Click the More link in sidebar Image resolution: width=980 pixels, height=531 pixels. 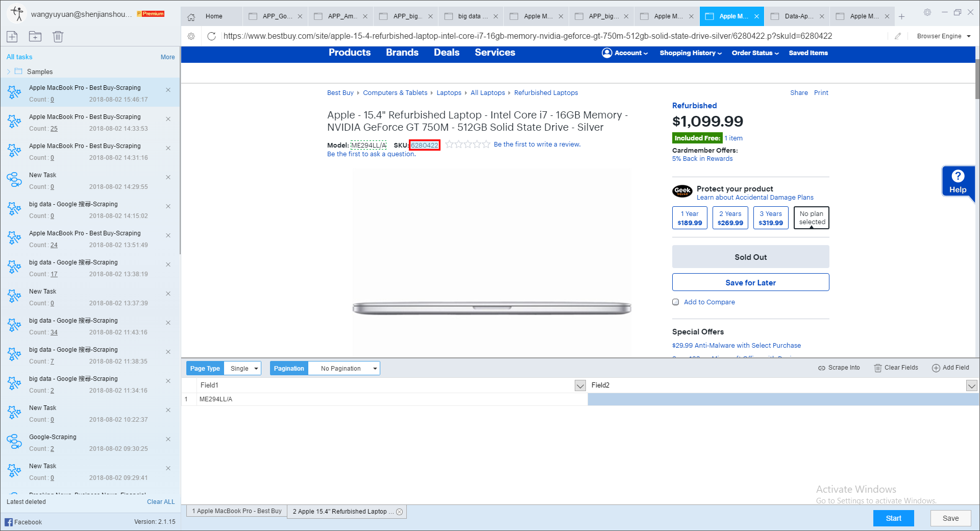(167, 57)
